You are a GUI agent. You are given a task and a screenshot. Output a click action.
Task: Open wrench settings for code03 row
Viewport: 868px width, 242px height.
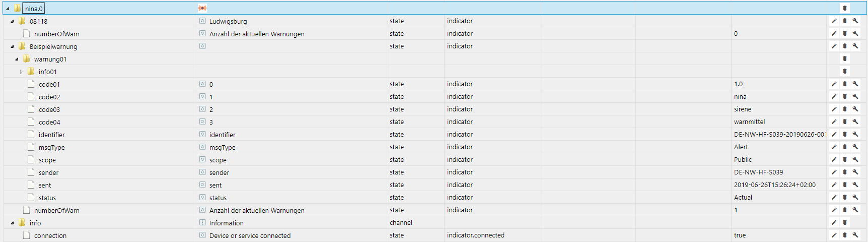[855, 109]
